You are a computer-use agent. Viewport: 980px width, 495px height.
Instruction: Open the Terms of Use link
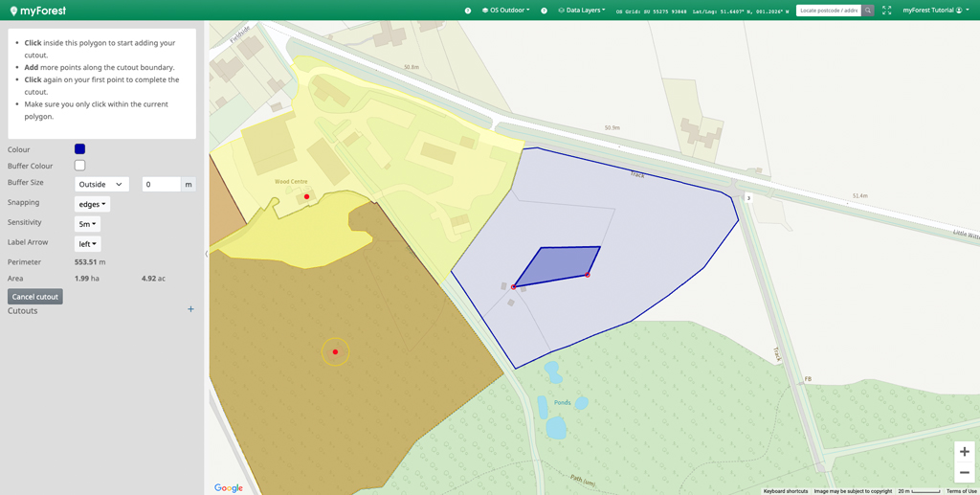961,491
